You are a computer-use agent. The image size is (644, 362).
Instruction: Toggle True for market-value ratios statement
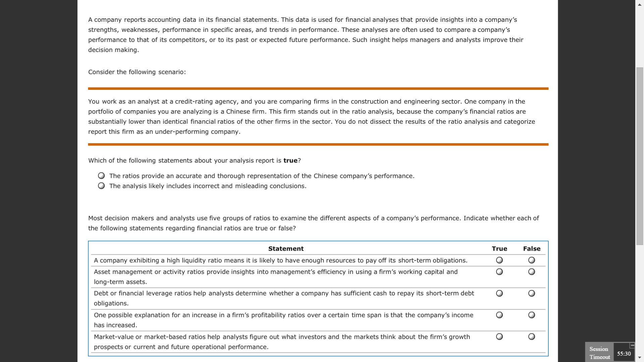click(x=499, y=337)
